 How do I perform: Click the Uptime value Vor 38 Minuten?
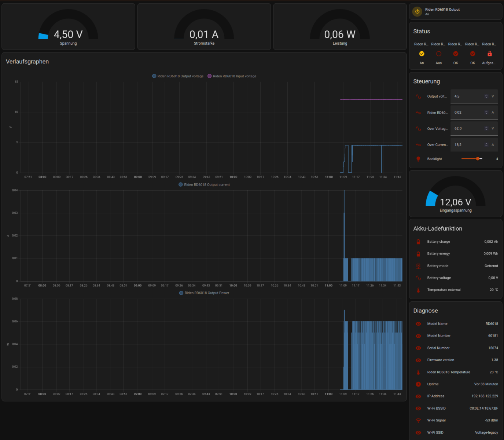[x=486, y=384]
